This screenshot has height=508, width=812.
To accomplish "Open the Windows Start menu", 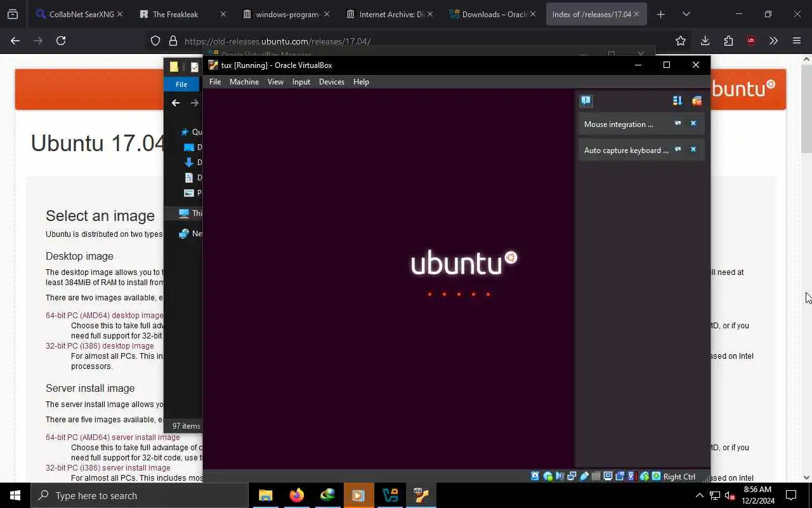I will pos(15,495).
